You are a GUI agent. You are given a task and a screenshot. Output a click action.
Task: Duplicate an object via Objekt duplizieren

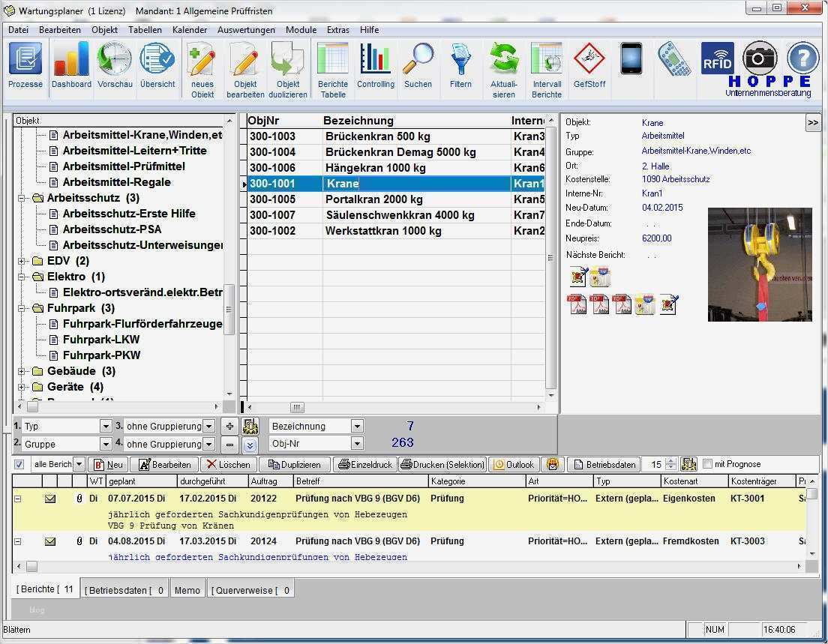(x=289, y=66)
